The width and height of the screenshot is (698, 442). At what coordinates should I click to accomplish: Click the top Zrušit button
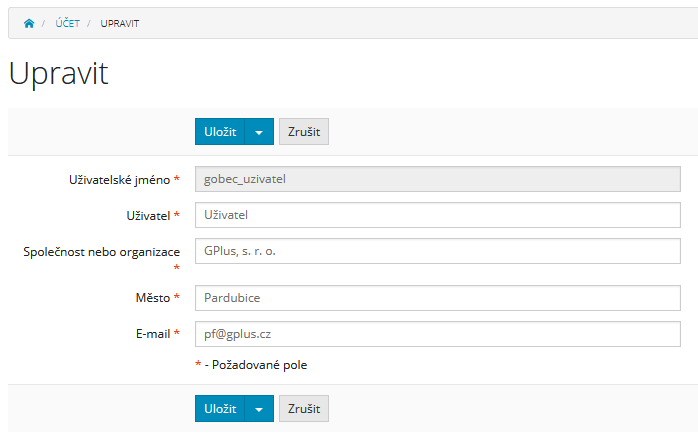tap(304, 132)
